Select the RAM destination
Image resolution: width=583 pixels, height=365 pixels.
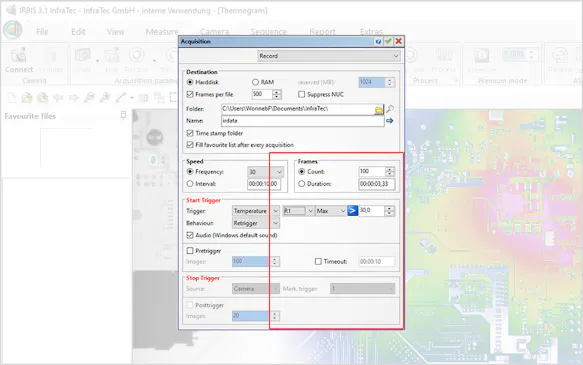(255, 82)
